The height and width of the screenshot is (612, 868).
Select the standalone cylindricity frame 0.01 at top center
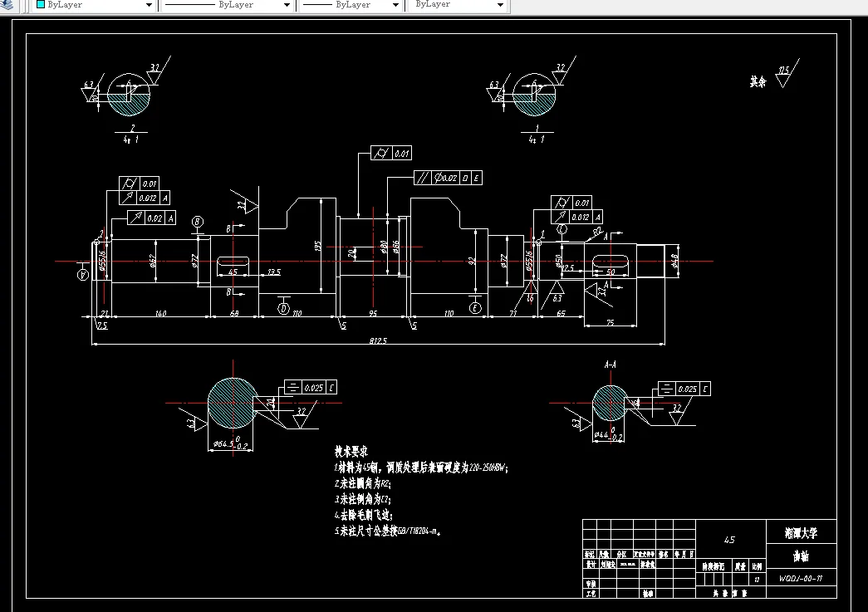coord(391,153)
